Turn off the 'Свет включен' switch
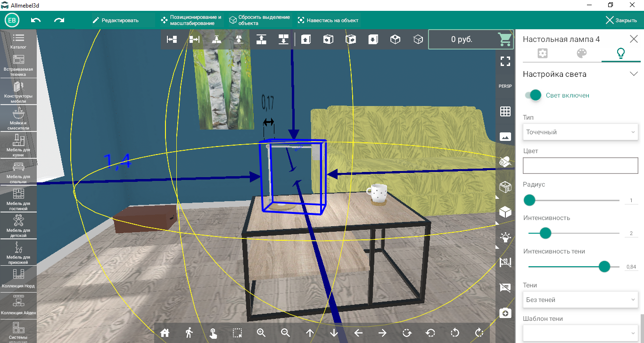 [x=533, y=95]
